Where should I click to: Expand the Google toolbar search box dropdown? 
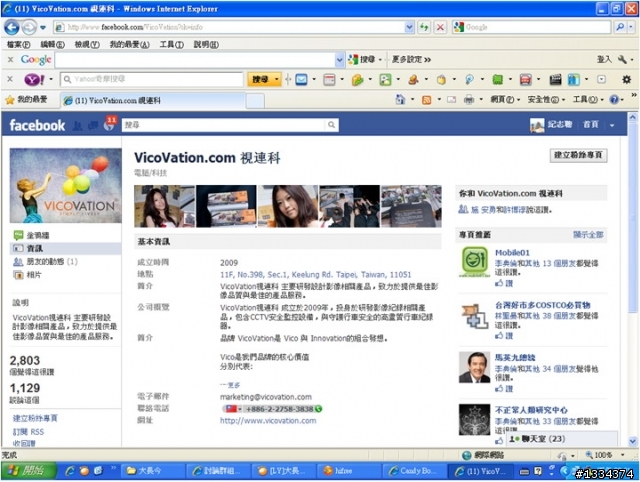click(339, 60)
